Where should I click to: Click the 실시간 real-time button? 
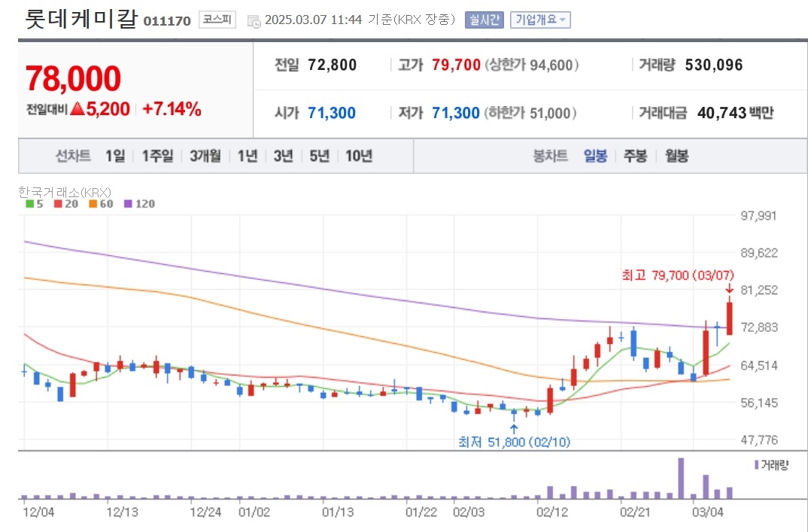click(484, 20)
